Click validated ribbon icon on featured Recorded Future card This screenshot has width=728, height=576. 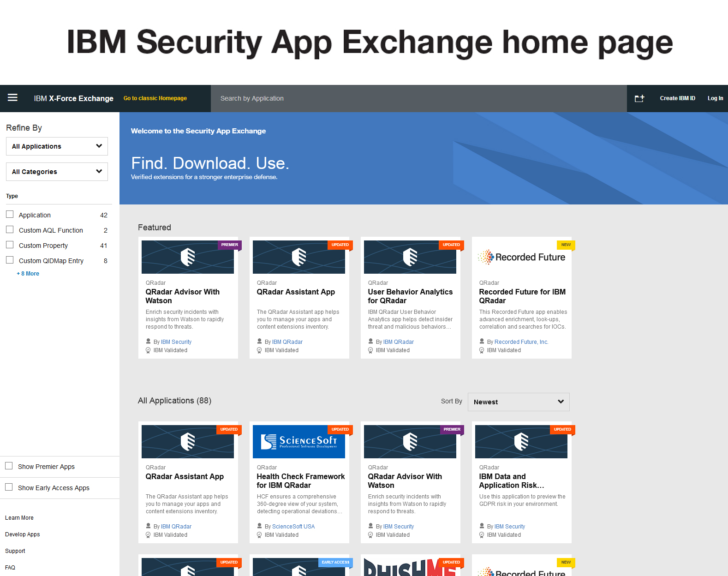482,350
